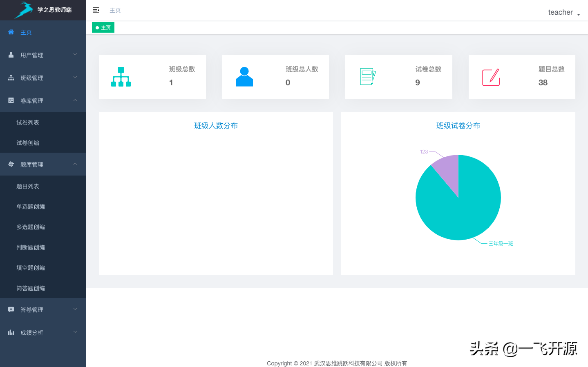Click the pink edit icon in 题目总数 card
The width and height of the screenshot is (588, 367).
(491, 77)
